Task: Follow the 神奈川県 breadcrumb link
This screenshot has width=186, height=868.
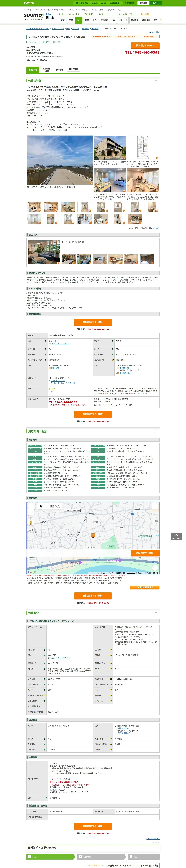Action: click(x=76, y=29)
